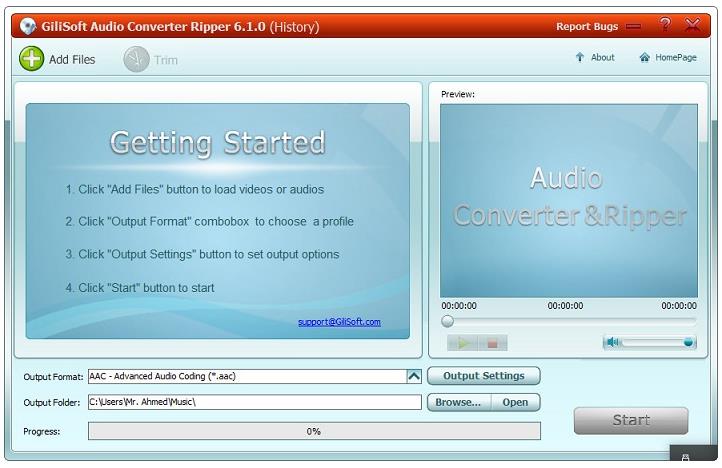
Task: Click the Browse... button
Action: pos(459,402)
